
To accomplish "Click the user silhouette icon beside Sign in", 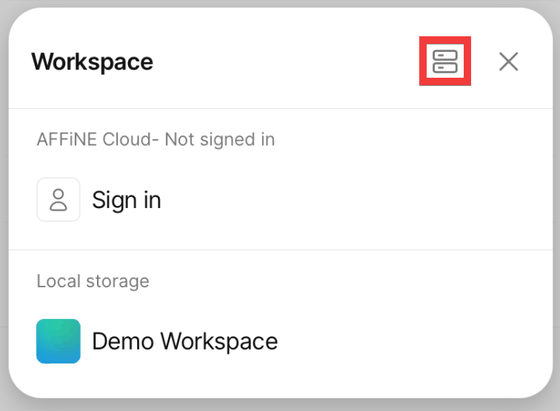I will pos(58,200).
